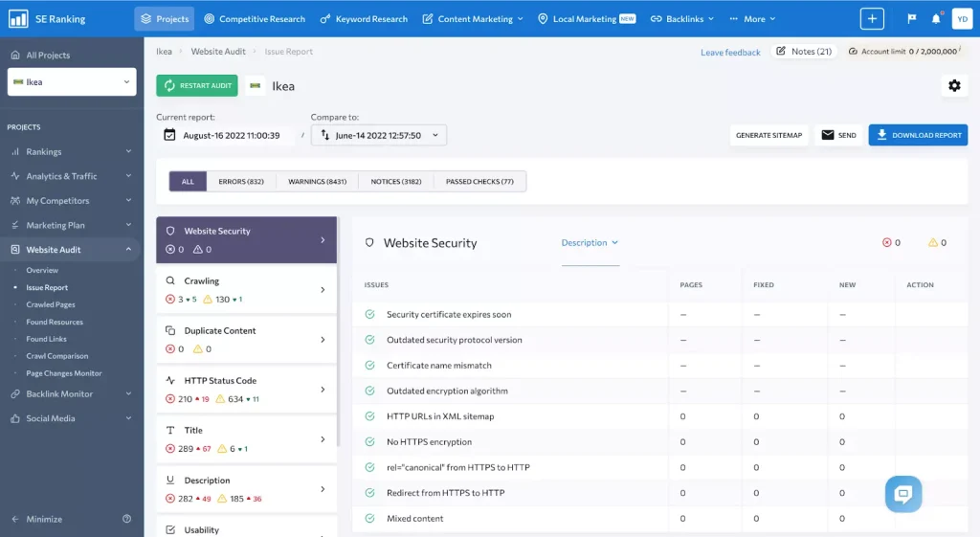Click the Minimize arrow icon
The image size is (980, 537).
point(15,519)
